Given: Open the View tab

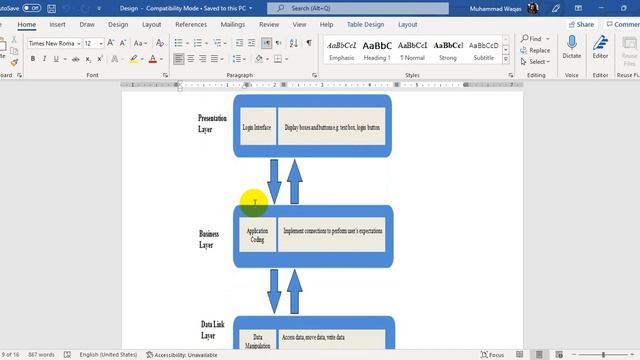Looking at the screenshot, I should (299, 24).
